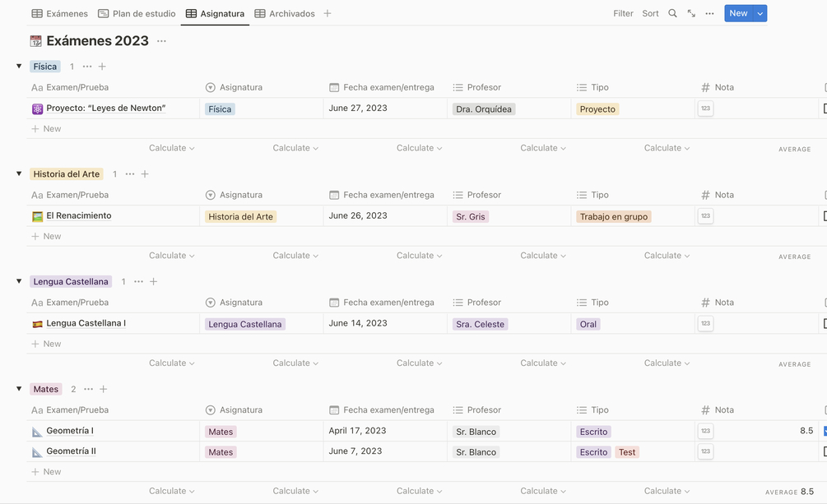This screenshot has width=827, height=504.
Task: Collapse the Lengua Castellana group triangle
Action: point(19,281)
